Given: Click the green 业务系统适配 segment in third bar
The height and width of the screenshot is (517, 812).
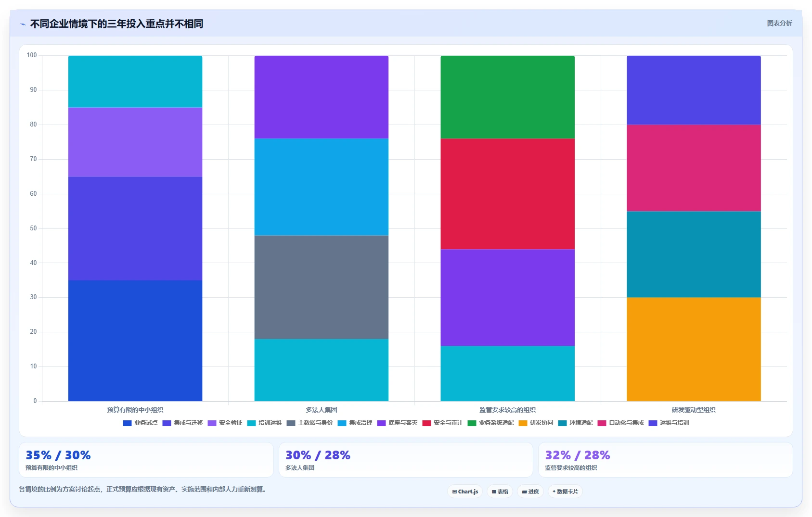Looking at the screenshot, I should 508,97.
